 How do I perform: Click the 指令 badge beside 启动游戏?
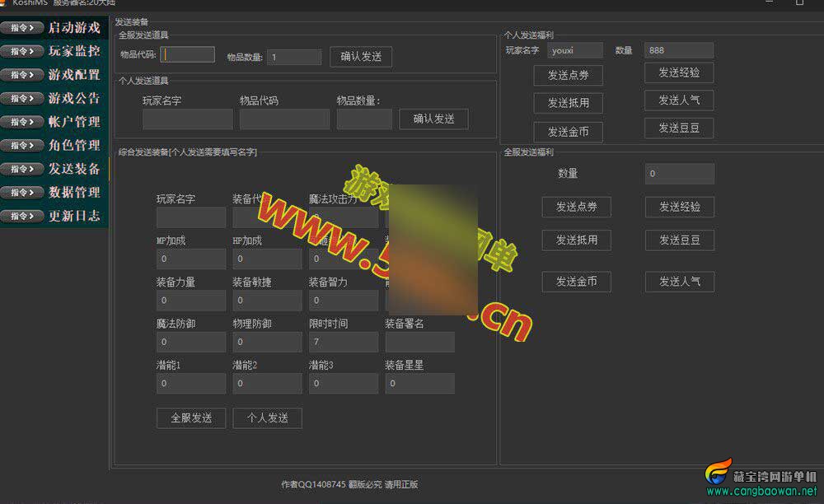click(x=22, y=28)
